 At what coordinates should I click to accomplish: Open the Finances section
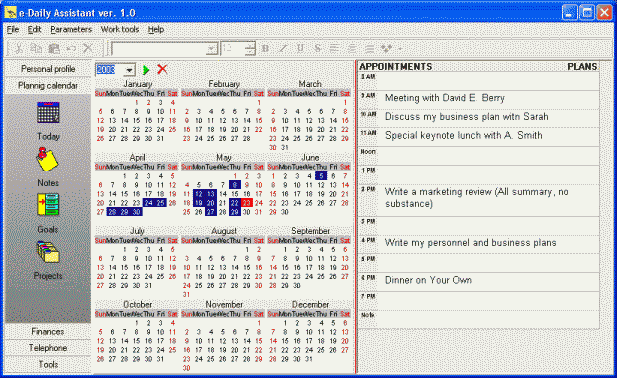[x=48, y=332]
